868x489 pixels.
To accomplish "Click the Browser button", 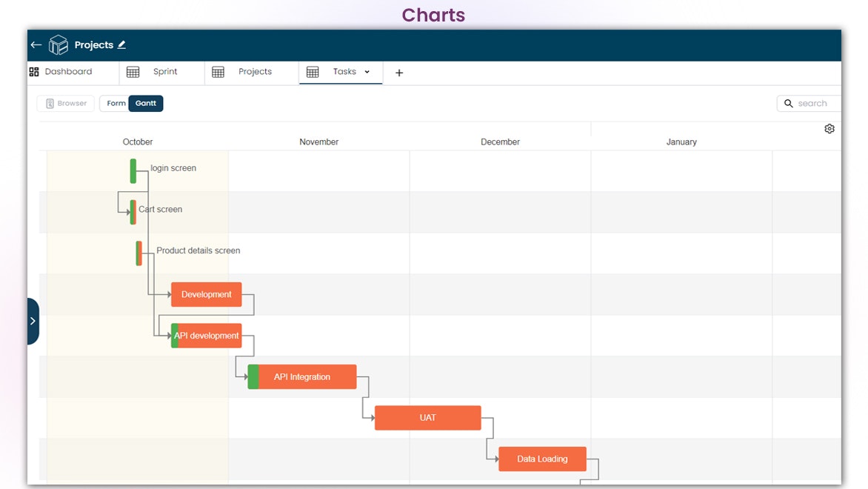I will click(x=66, y=104).
